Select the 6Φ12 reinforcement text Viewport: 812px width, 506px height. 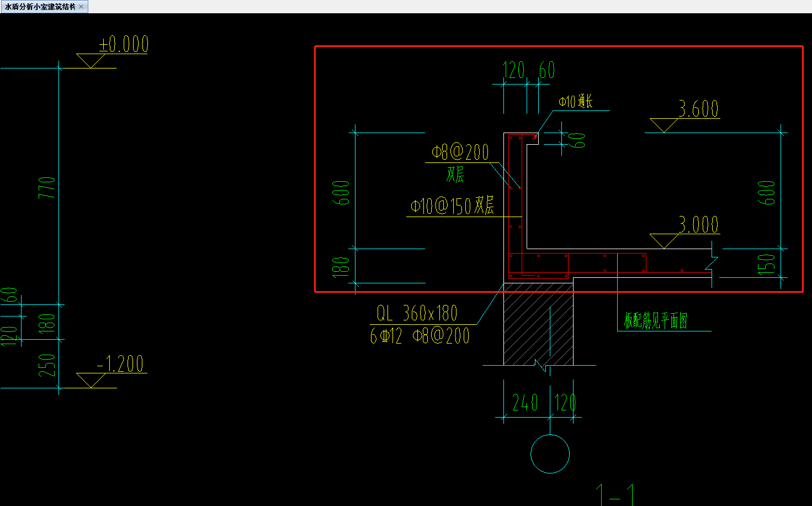point(386,335)
